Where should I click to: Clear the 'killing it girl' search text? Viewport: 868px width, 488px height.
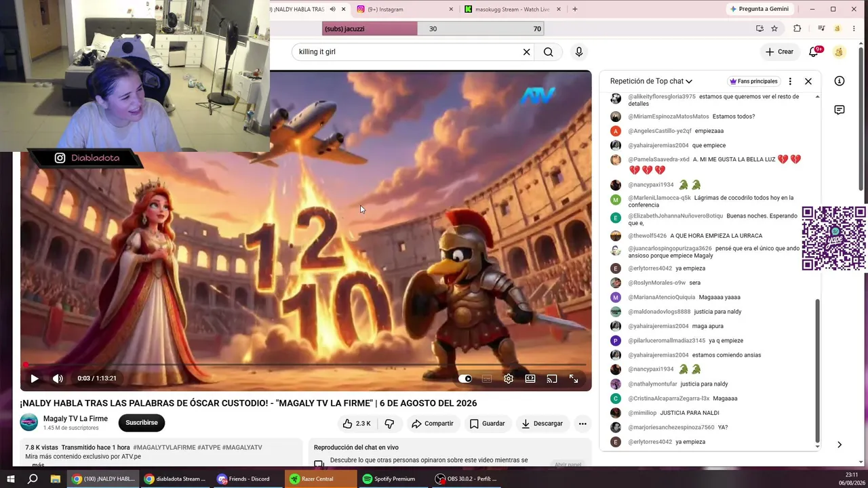point(526,52)
